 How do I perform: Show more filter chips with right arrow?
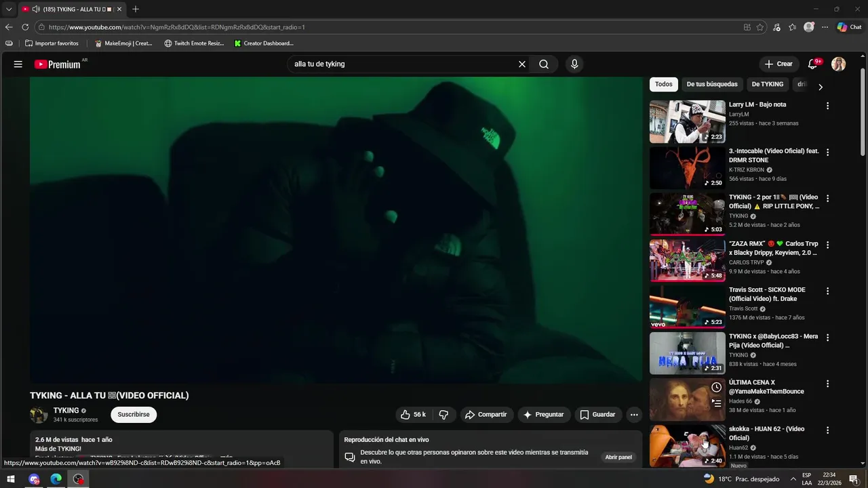point(820,87)
